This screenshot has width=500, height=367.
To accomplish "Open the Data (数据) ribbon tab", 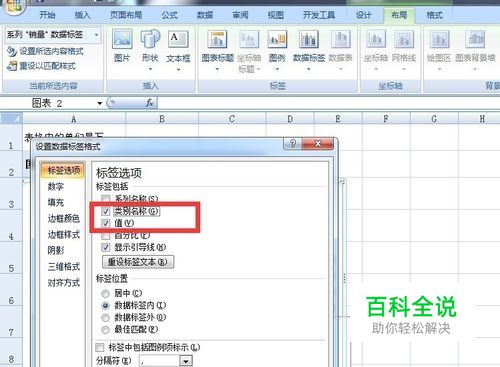I will (x=205, y=15).
